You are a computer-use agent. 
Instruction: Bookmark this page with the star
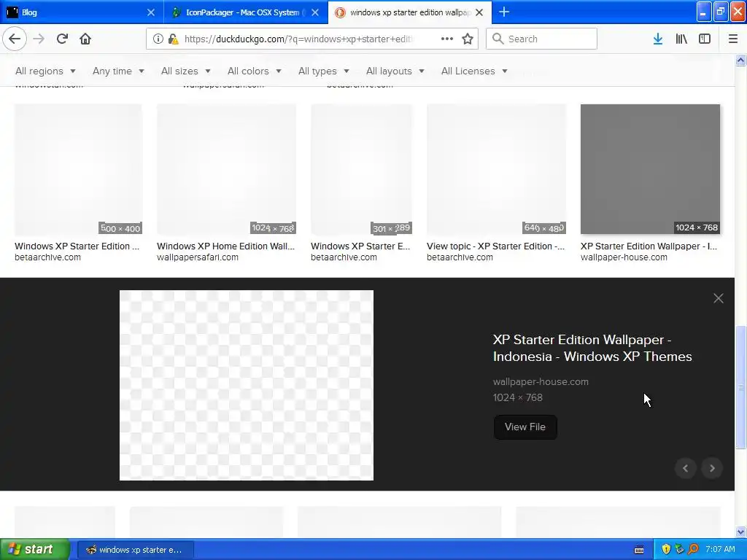click(468, 39)
